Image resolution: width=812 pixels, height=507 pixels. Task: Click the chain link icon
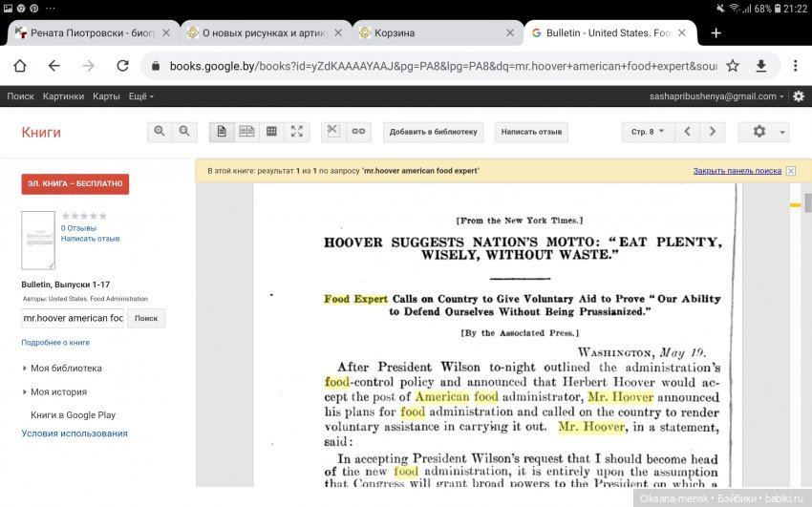pyautogui.click(x=358, y=132)
